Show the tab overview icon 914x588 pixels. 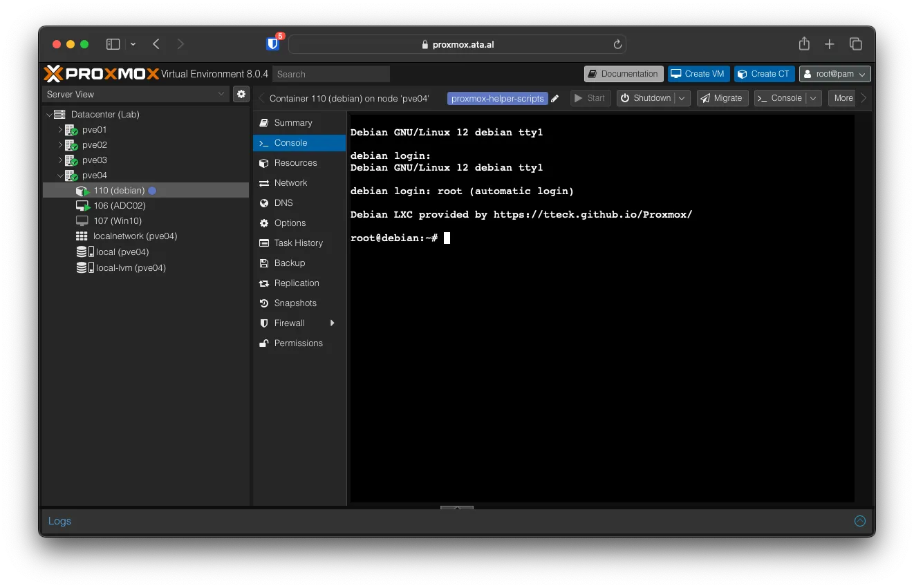(x=855, y=44)
